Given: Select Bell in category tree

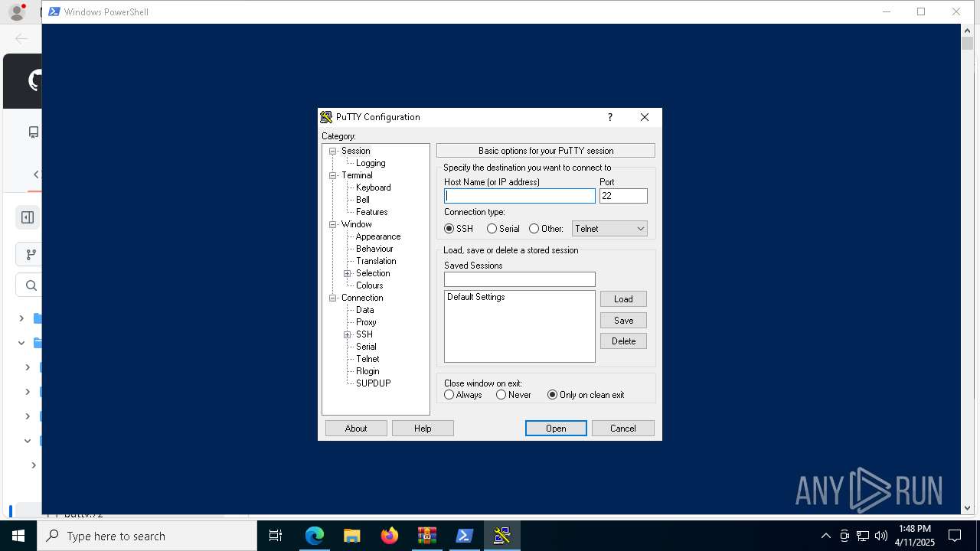Looking at the screenshot, I should click(363, 200).
